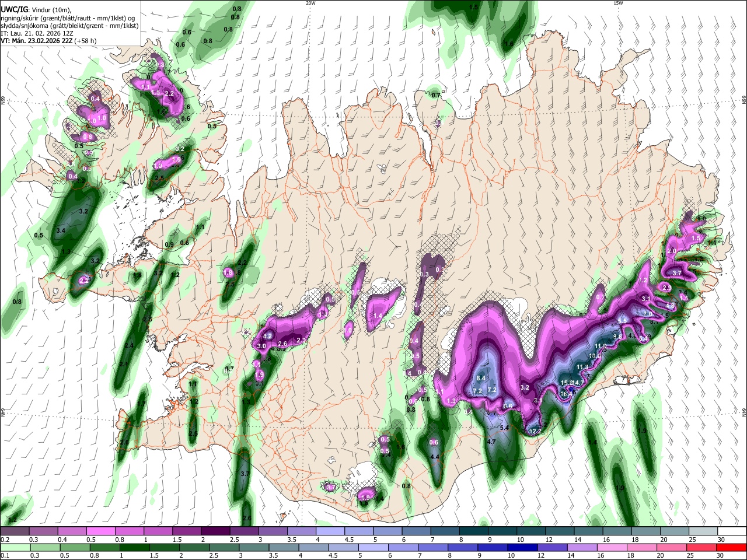Viewport: 747px width, 560px height.
Task: Click the dark purple 2 swatch in upper legend
Action: 215,531
